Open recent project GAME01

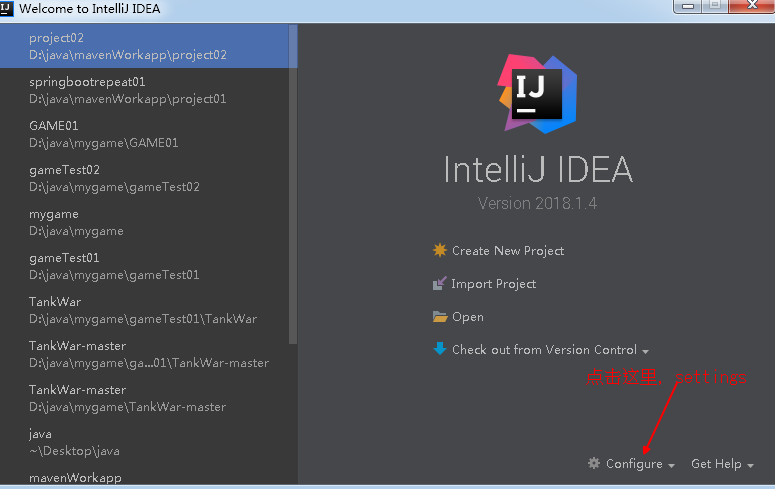[x=144, y=134]
